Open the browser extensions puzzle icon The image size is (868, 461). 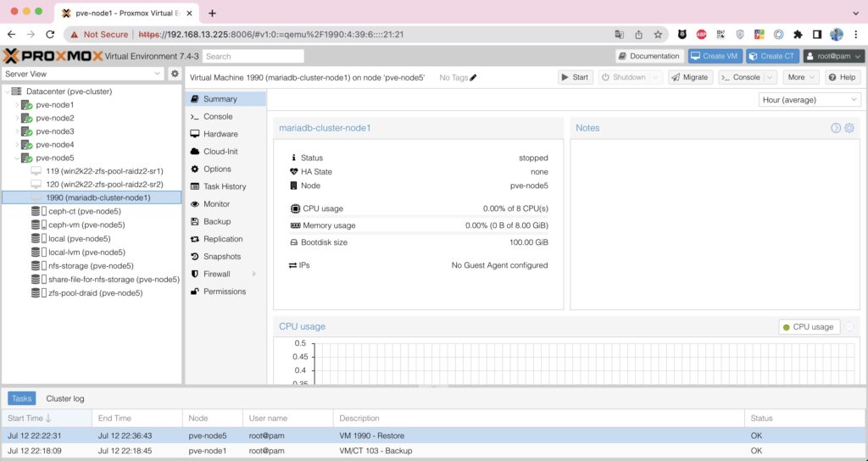point(798,34)
